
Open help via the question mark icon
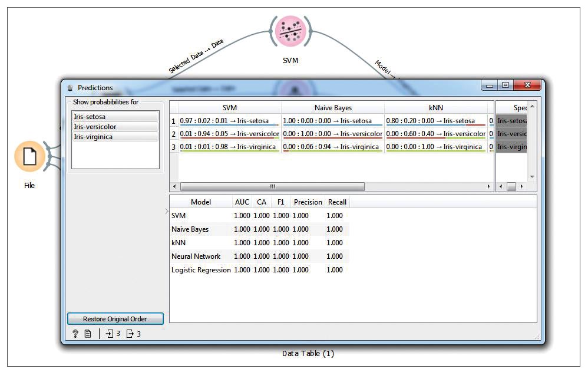click(75, 334)
